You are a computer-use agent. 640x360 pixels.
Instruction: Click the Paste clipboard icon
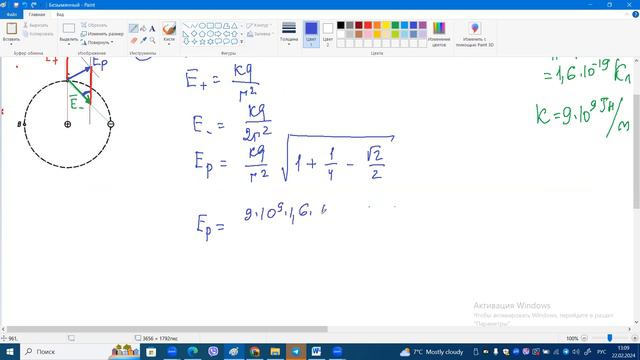coord(11,29)
